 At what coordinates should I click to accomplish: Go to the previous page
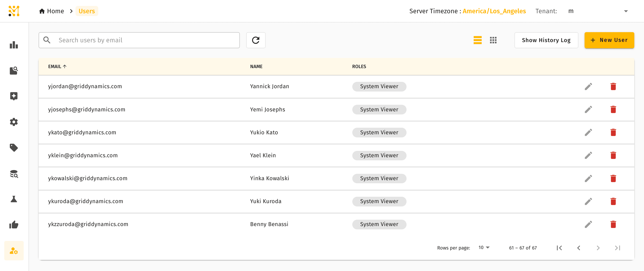[579, 248]
